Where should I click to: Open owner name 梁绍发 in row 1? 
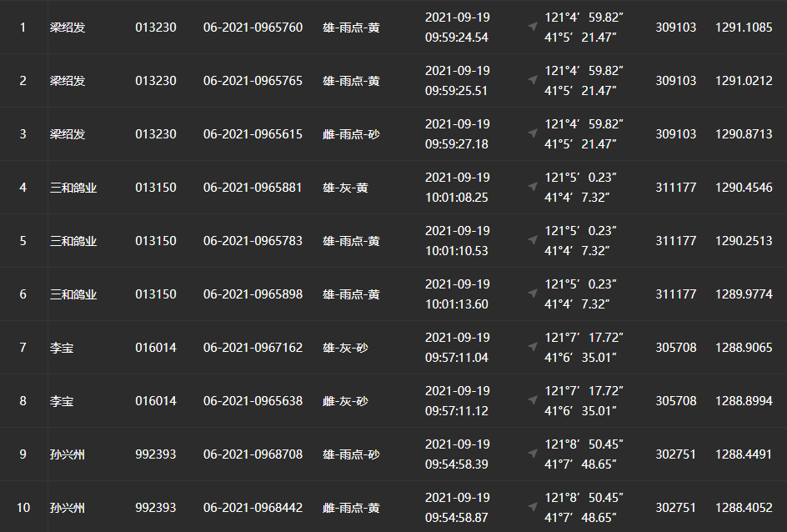(68, 28)
